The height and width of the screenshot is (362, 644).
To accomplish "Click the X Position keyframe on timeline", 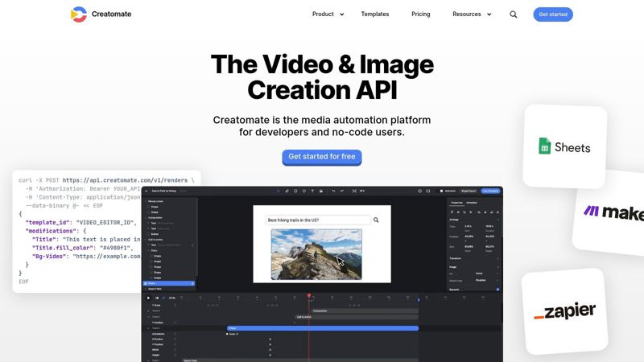I will 270,339.
